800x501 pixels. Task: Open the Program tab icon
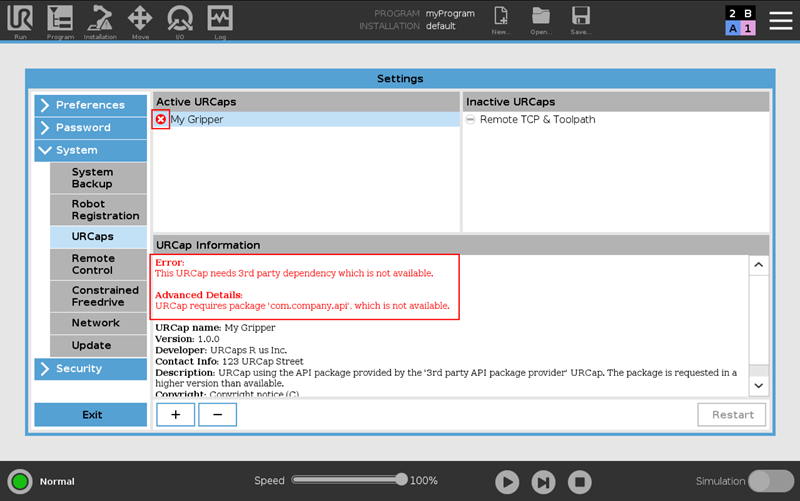pos(60,20)
